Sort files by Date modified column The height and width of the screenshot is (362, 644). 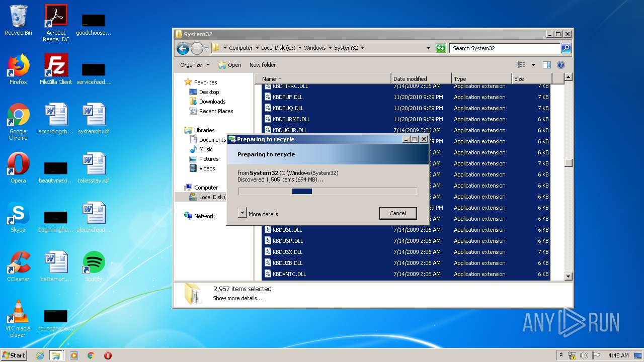click(421, 79)
